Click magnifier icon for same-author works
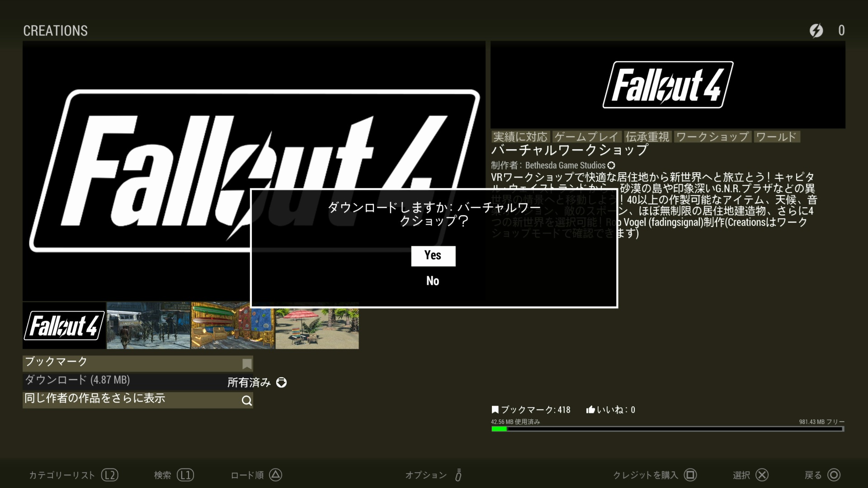Screen dimensions: 868x488 [x=247, y=400]
